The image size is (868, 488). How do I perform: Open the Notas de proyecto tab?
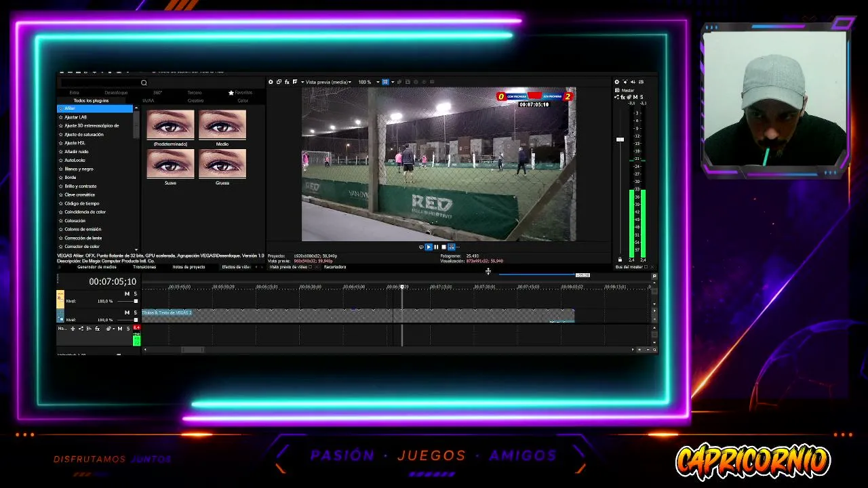[x=189, y=267]
